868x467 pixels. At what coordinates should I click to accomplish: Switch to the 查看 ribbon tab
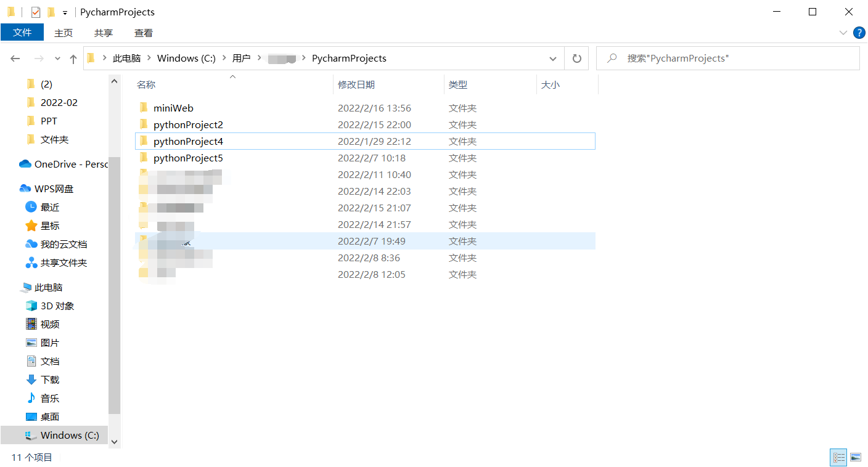point(144,33)
